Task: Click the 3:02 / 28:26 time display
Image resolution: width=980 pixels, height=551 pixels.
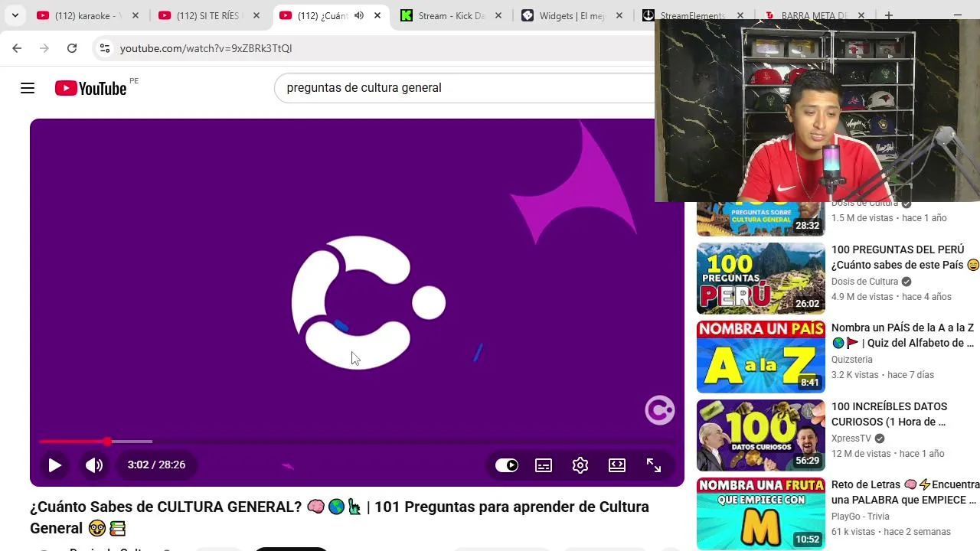Action: [x=156, y=465]
